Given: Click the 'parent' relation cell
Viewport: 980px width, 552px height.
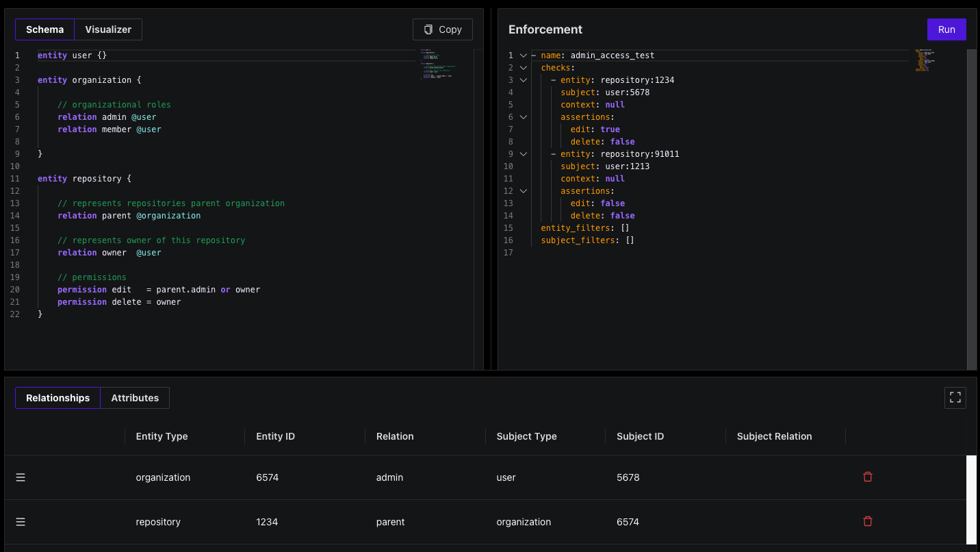Looking at the screenshot, I should tap(390, 522).
